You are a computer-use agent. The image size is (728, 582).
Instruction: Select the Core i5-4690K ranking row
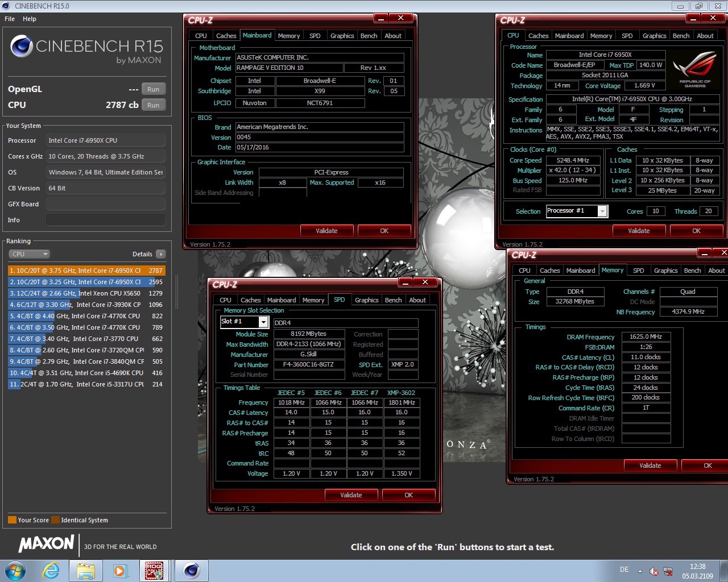coord(86,373)
